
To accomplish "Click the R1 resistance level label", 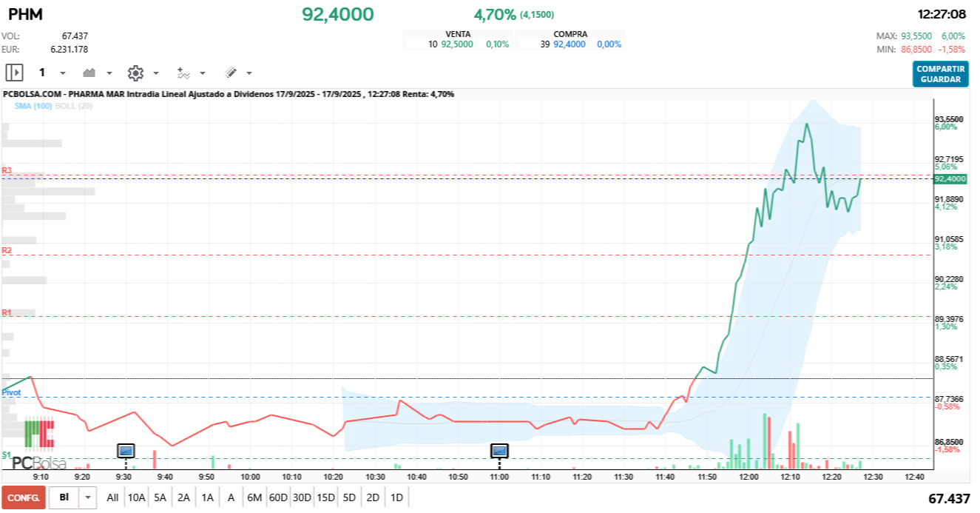I will coord(7,312).
